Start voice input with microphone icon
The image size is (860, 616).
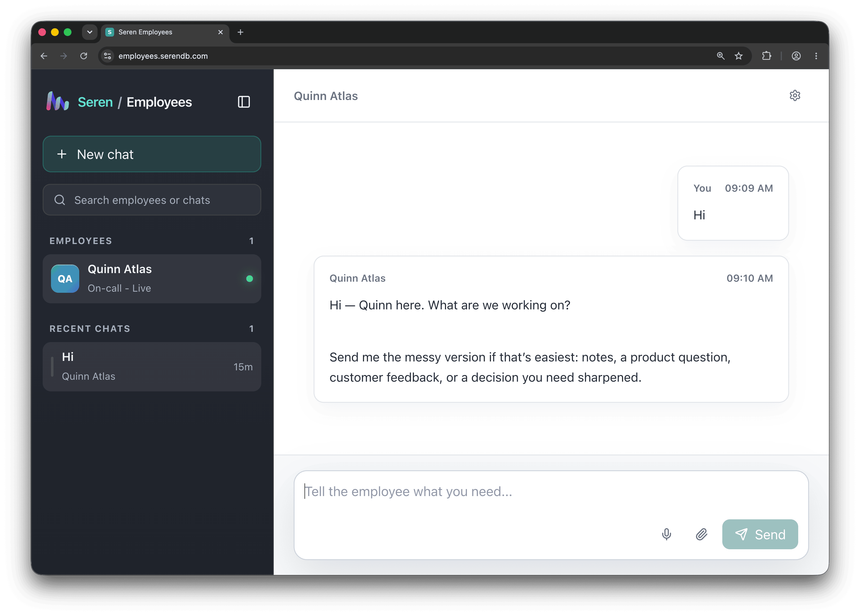[666, 534]
